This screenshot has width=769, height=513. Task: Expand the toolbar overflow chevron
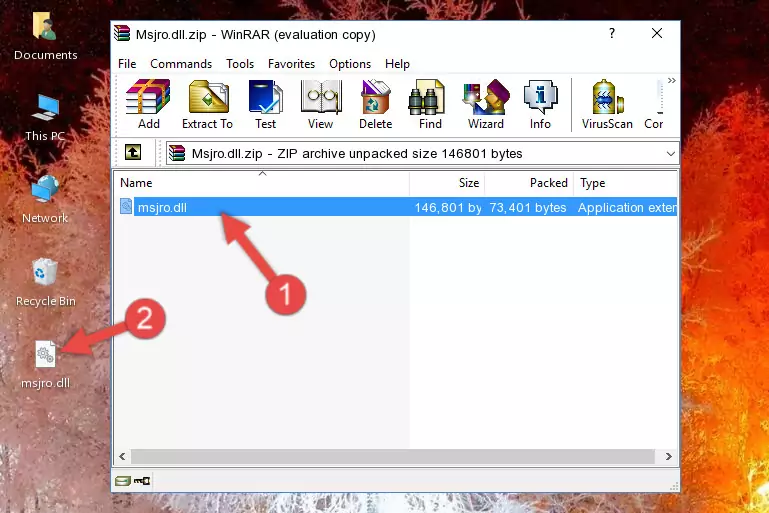(x=671, y=80)
